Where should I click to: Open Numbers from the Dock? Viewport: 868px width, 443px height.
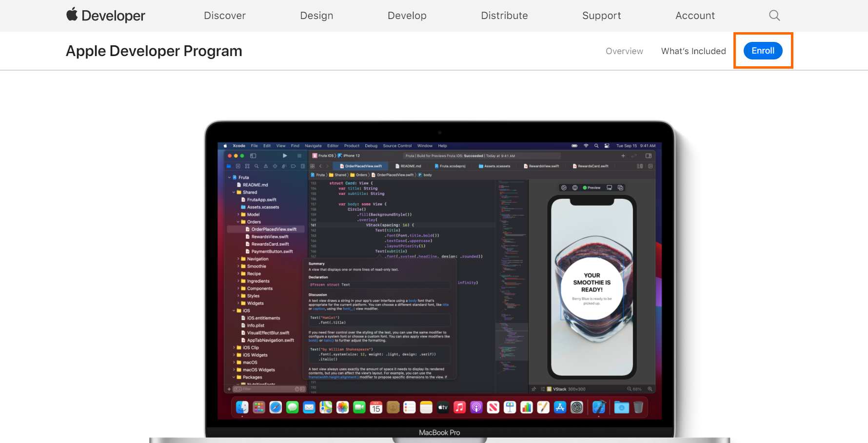[x=527, y=407]
